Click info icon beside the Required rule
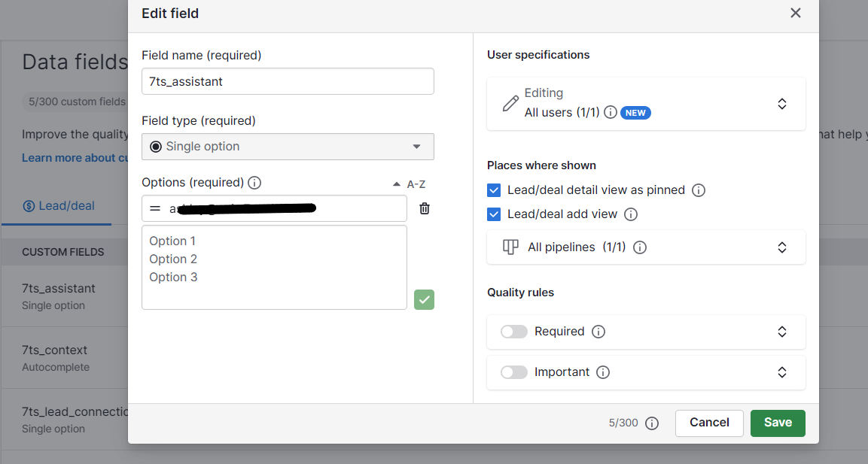The height and width of the screenshot is (464, 868). (x=598, y=332)
